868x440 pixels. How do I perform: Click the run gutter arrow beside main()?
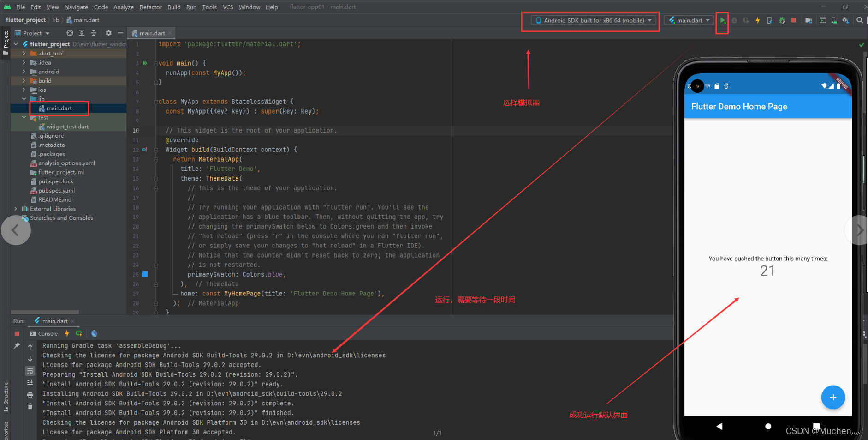145,63
